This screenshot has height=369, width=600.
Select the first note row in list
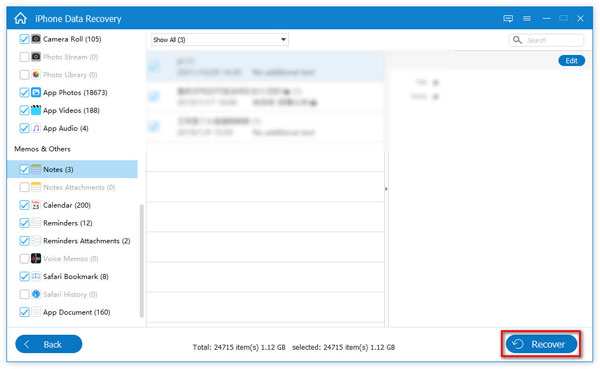[265, 66]
